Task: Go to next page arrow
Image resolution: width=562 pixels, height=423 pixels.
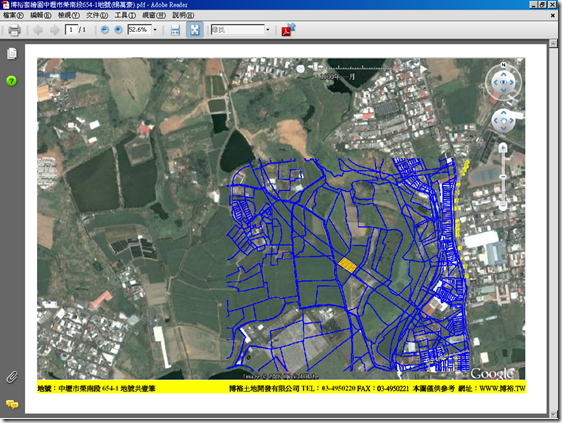Action: (54, 30)
